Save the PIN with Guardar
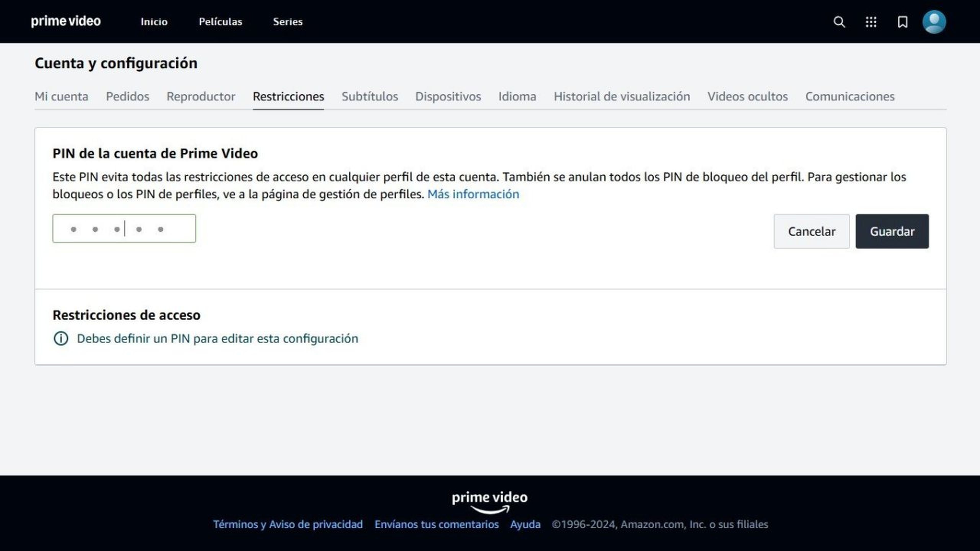The height and width of the screenshot is (551, 980). pyautogui.click(x=892, y=231)
